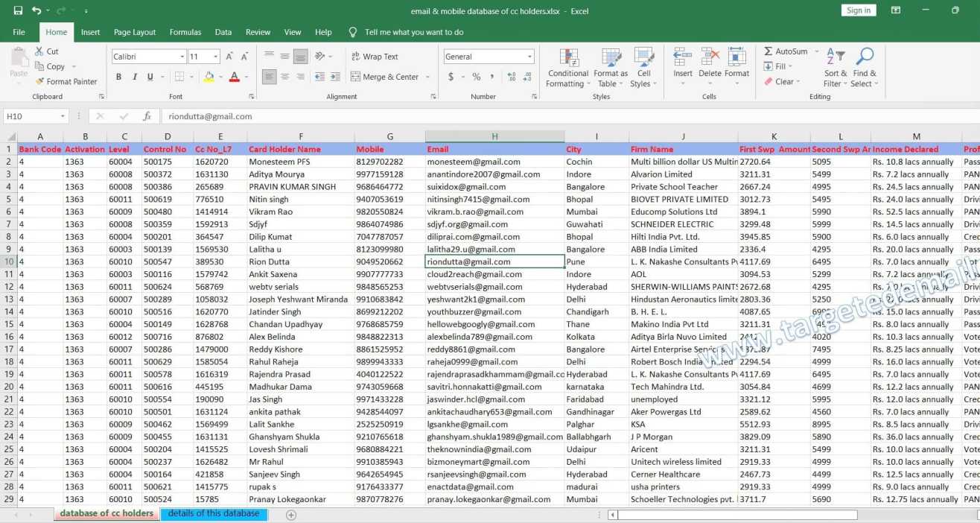The image size is (980, 523).
Task: Click the Format Painter brush icon
Action: [x=39, y=82]
